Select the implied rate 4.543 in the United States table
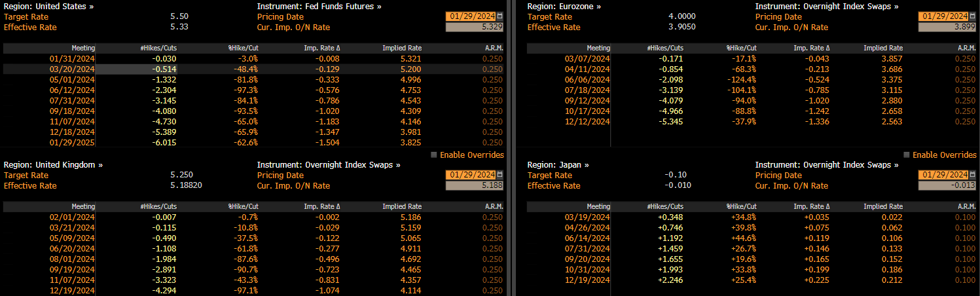980x296 pixels. pos(411,101)
